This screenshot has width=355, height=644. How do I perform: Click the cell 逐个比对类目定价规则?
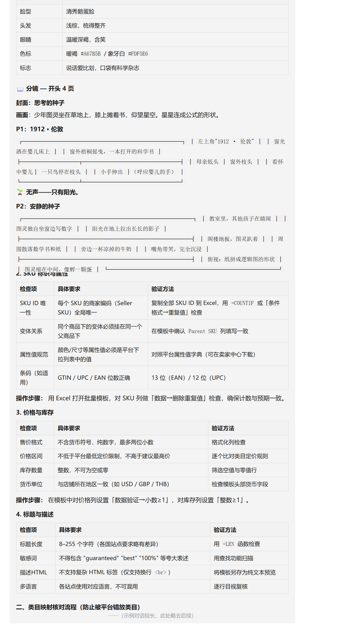click(x=248, y=456)
